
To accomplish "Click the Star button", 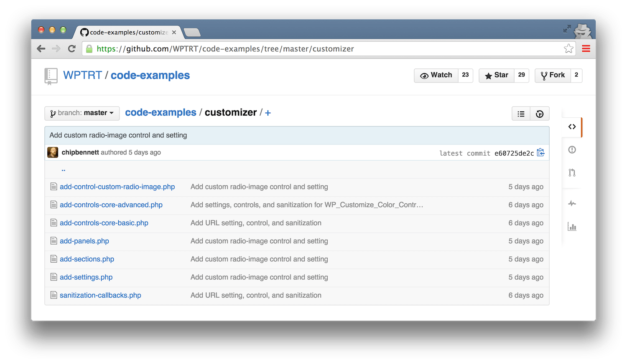I will [496, 75].
